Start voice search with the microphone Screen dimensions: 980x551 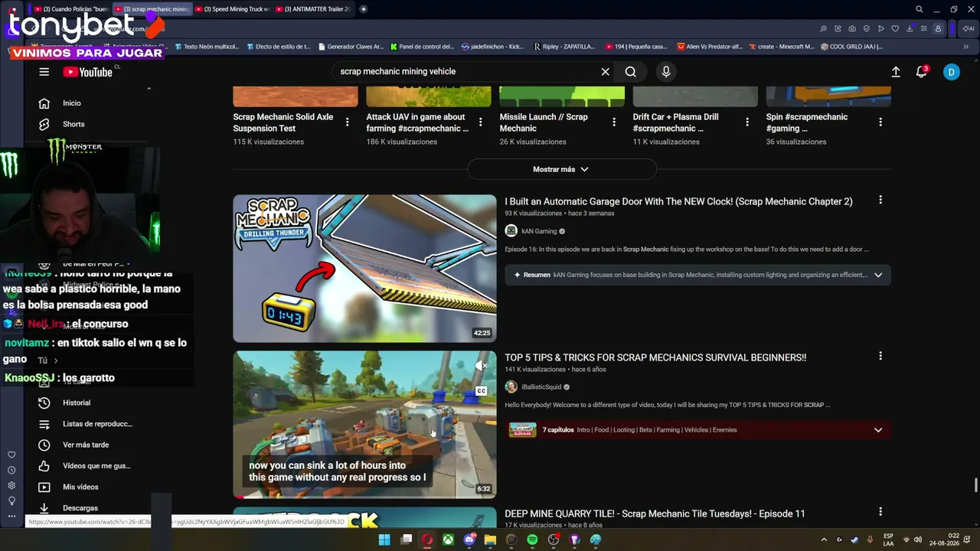click(x=666, y=72)
